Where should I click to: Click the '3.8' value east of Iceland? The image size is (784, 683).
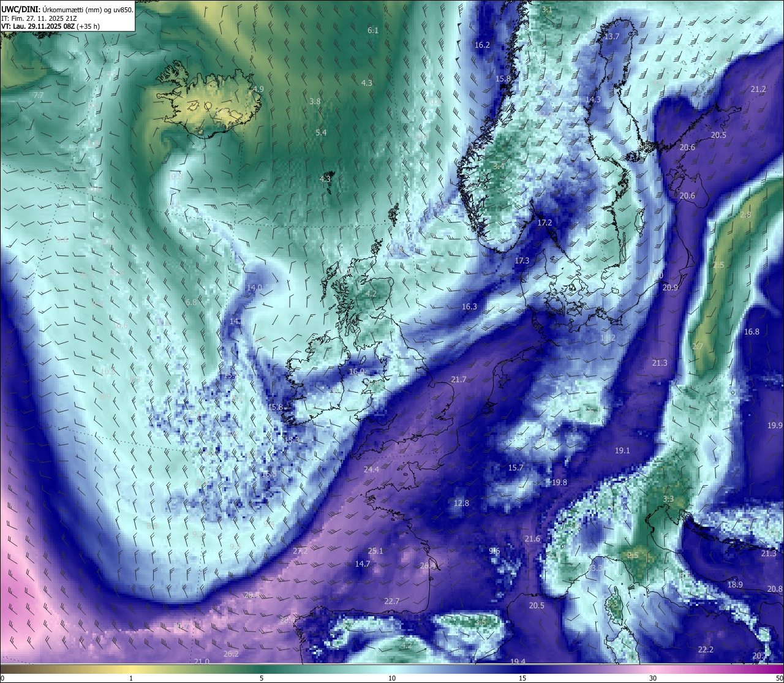[315, 101]
